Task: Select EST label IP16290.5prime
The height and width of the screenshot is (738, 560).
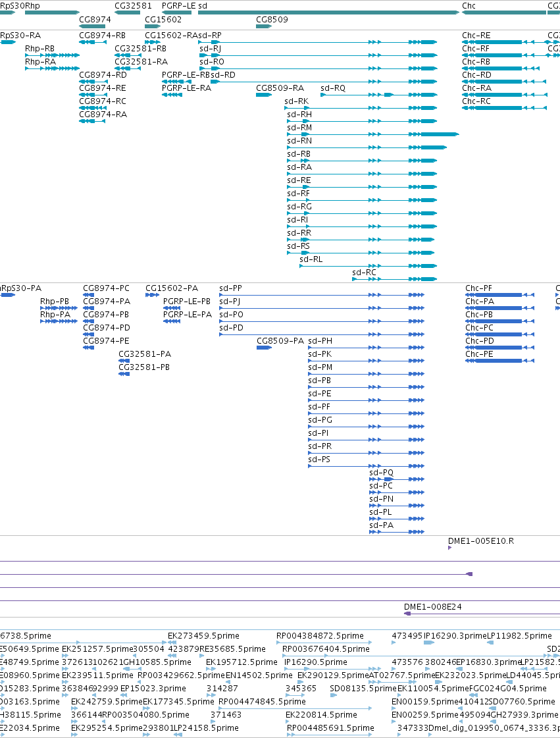Action: [316, 662]
